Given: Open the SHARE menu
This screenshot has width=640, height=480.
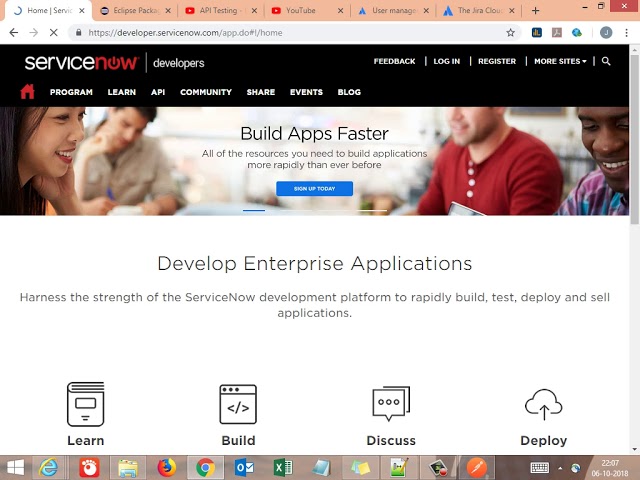Looking at the screenshot, I should 260,92.
